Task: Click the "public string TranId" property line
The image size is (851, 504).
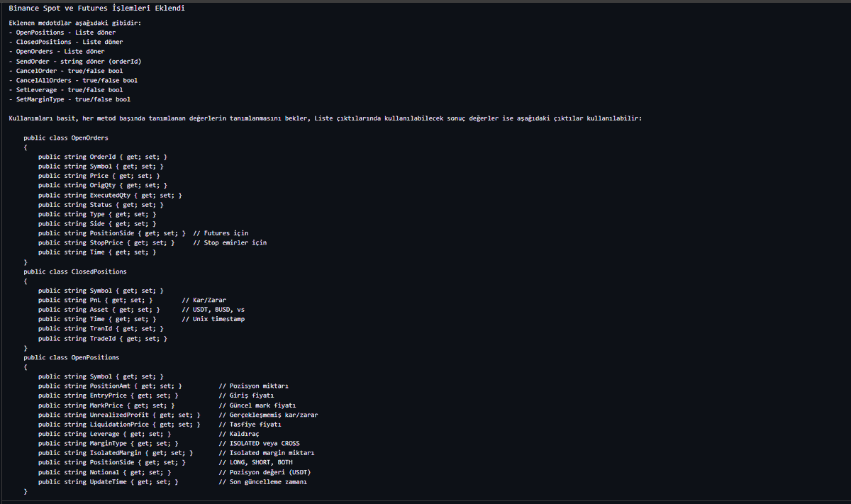Action: (101, 329)
